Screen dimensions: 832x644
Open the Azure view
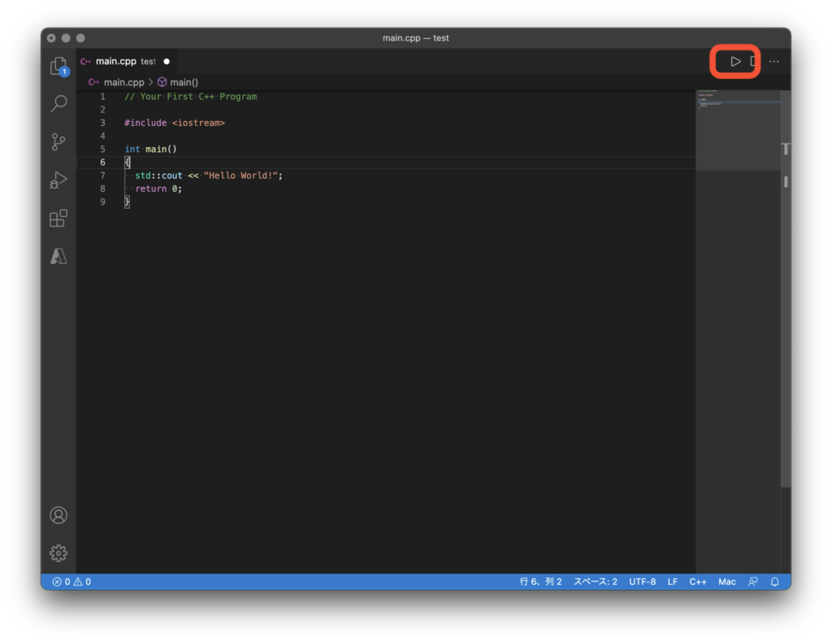click(58, 257)
